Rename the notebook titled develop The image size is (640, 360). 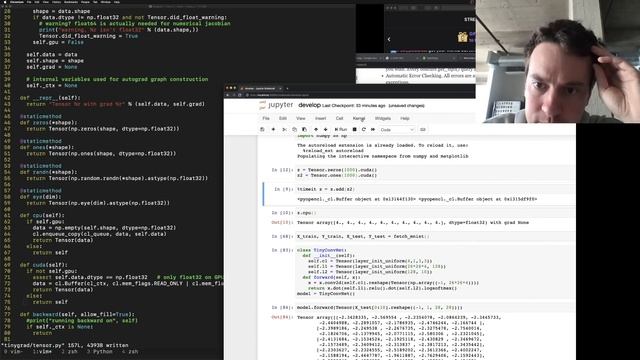point(309,105)
